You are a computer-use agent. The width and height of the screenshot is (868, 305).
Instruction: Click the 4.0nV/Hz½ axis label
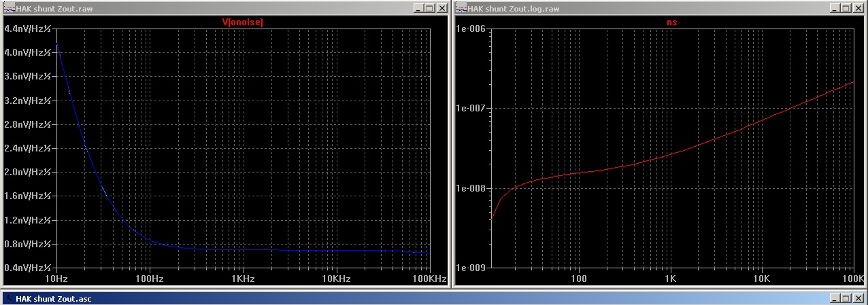tap(27, 52)
